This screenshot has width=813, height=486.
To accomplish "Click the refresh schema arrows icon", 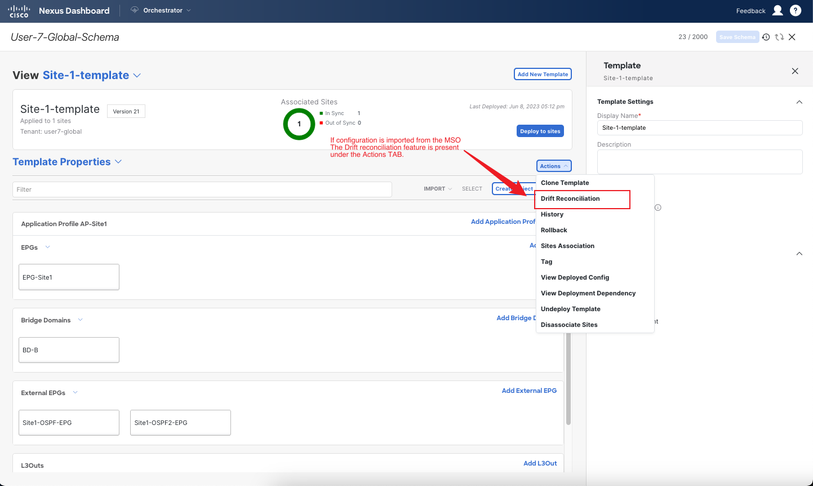I will pyautogui.click(x=779, y=37).
